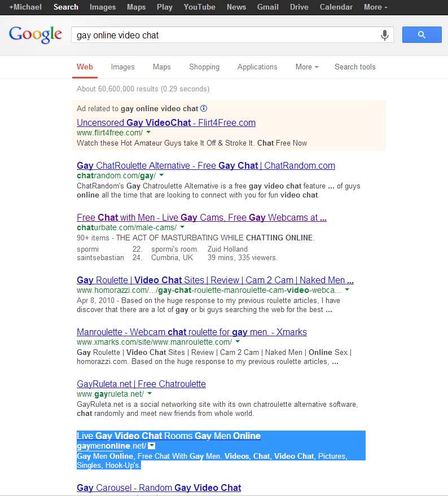The height and width of the screenshot is (496, 448).
Task: Select Search in the top bar
Action: click(66, 7)
